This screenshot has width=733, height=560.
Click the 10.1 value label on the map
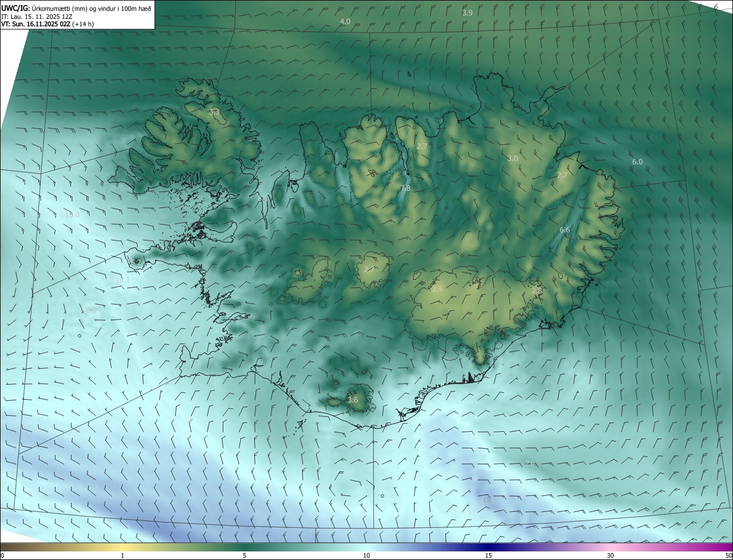(x=122, y=279)
